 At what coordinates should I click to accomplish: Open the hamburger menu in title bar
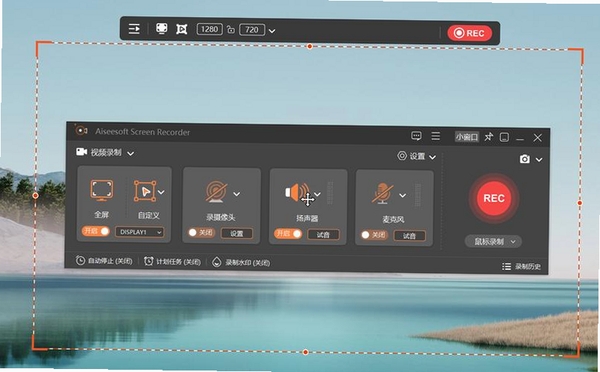point(435,136)
